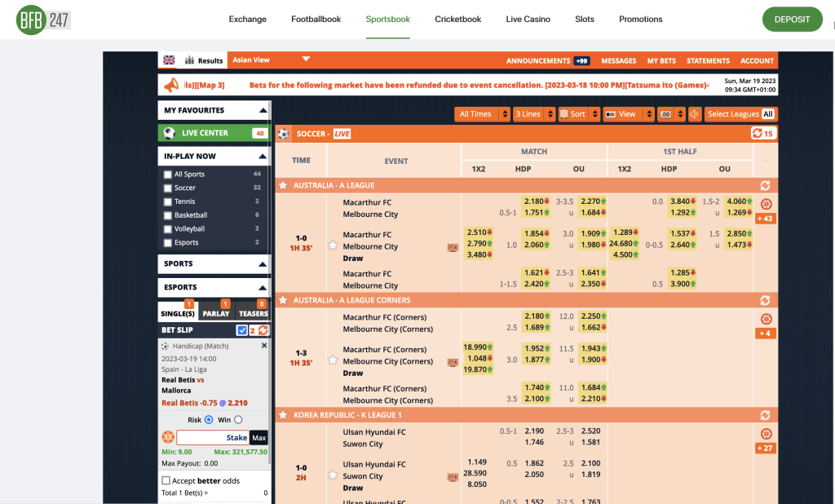The height and width of the screenshot is (504, 835).
Task: Open the All Times dropdown
Action: click(482, 114)
